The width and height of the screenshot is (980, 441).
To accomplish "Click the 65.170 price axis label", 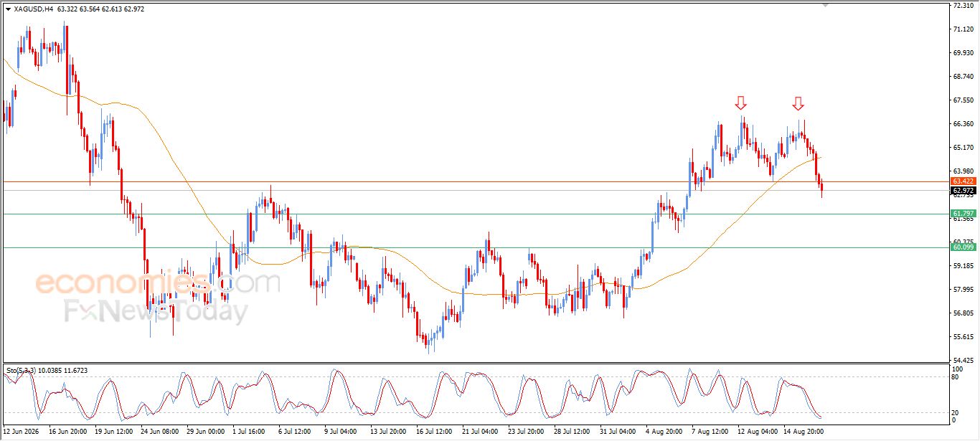I will click(963, 147).
